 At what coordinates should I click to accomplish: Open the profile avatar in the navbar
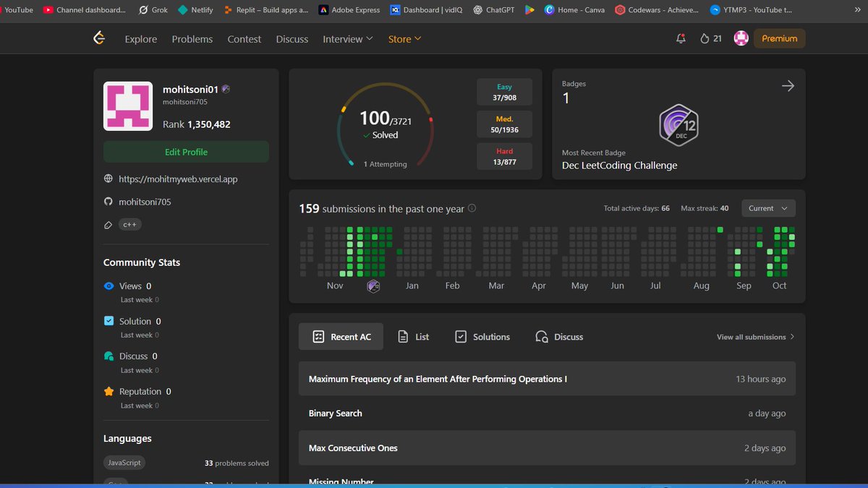(x=741, y=38)
